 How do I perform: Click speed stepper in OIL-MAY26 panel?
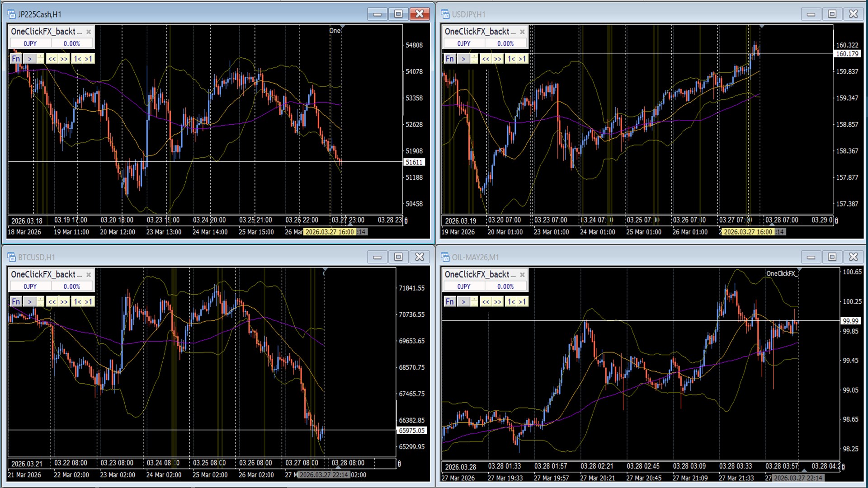click(x=474, y=302)
